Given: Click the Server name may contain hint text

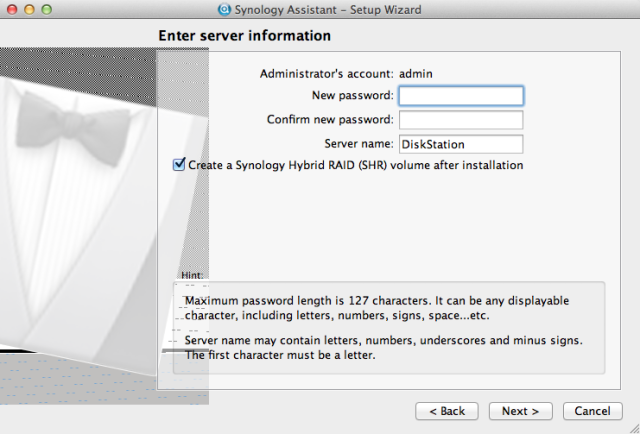Looking at the screenshot, I should click(384, 347).
